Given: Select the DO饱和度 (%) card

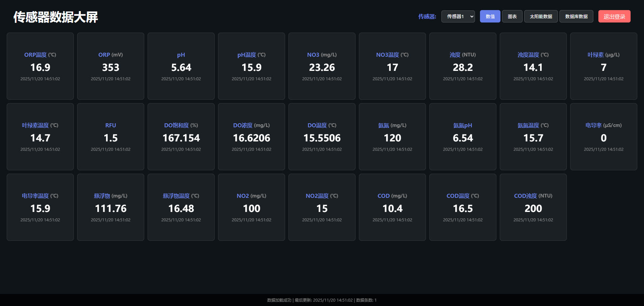Looking at the screenshot, I should tap(181, 137).
